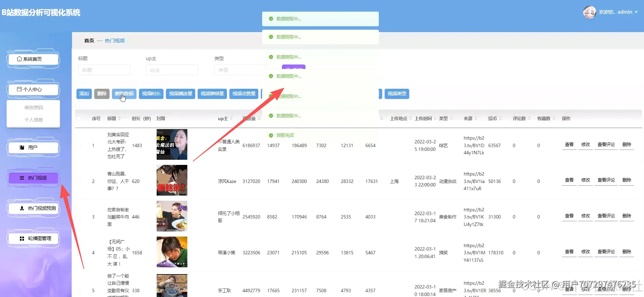Click the admin avatar picture

click(589, 12)
